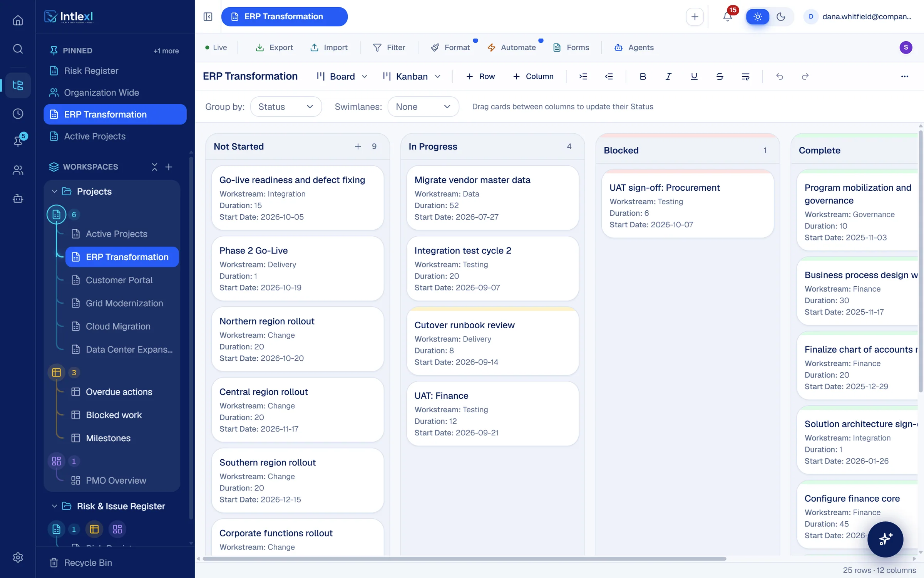Open the Group by Status dropdown
The height and width of the screenshot is (578, 924).
pos(286,107)
